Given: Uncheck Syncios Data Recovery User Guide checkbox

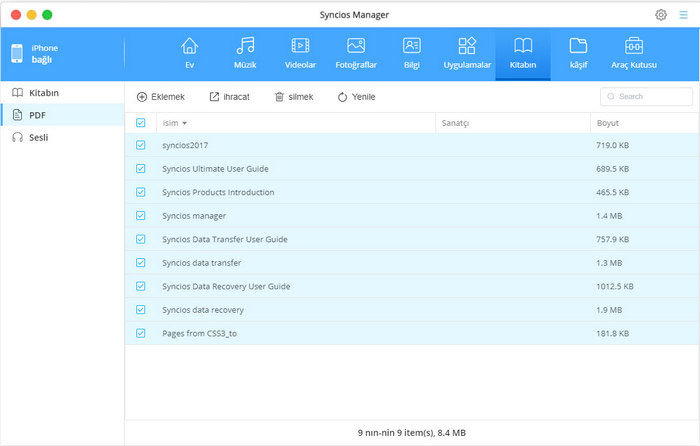Looking at the screenshot, I should [x=141, y=286].
